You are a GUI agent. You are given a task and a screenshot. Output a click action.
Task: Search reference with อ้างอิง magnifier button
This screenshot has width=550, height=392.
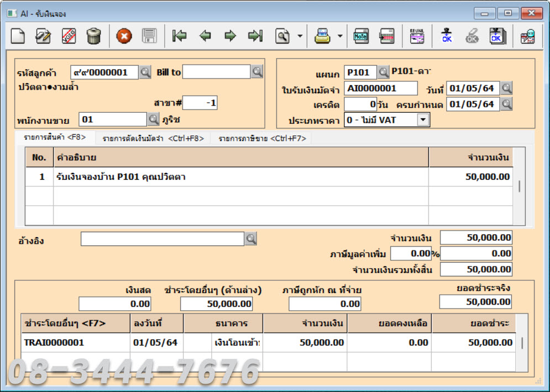(251, 239)
